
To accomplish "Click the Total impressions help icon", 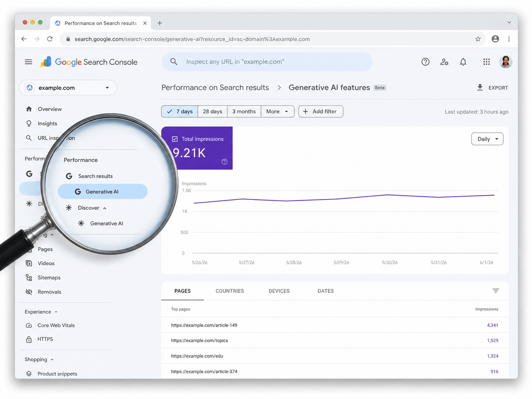I will coord(224,162).
